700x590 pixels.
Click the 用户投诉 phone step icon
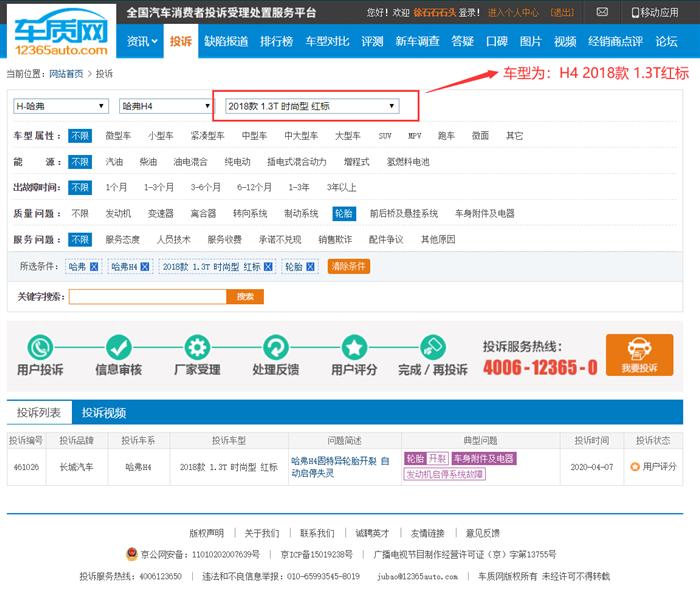pos(40,347)
